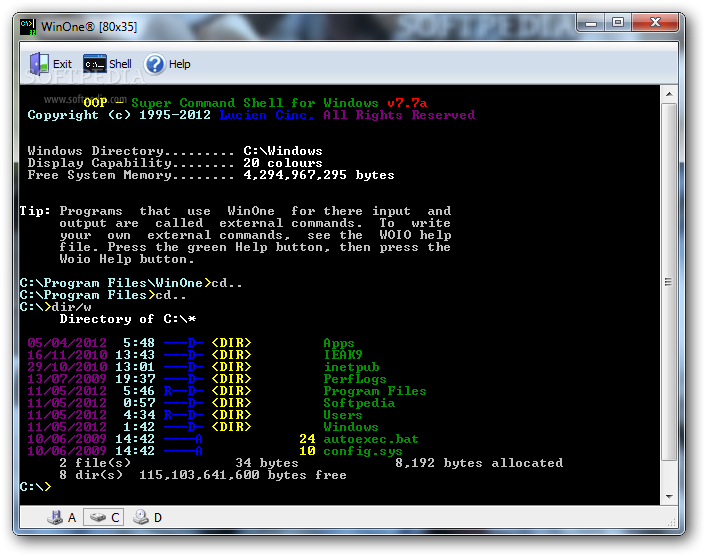Viewport: 706px width, 556px height.
Task: Click the '4,294,967,295 bytes' memory value
Action: click(x=319, y=175)
